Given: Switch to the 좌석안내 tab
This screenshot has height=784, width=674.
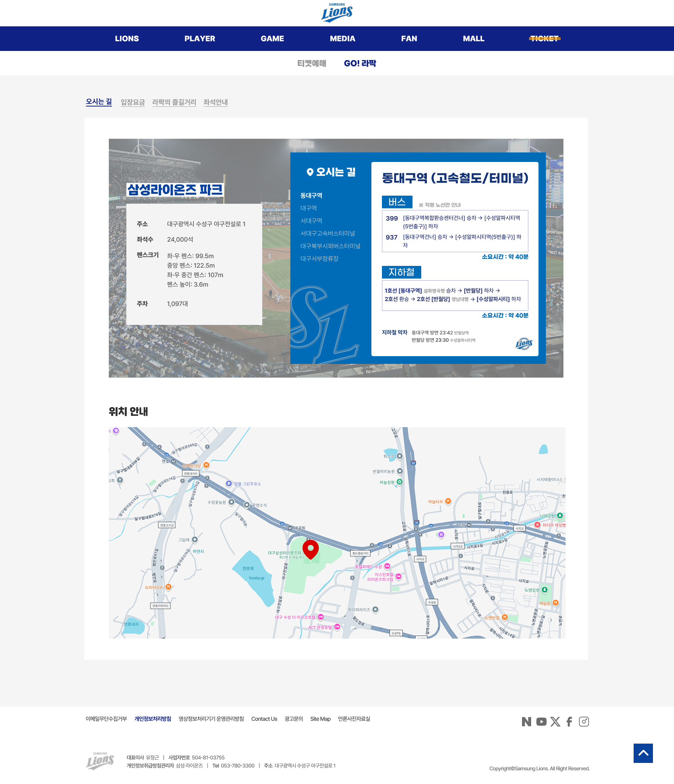Looking at the screenshot, I should click(x=215, y=102).
